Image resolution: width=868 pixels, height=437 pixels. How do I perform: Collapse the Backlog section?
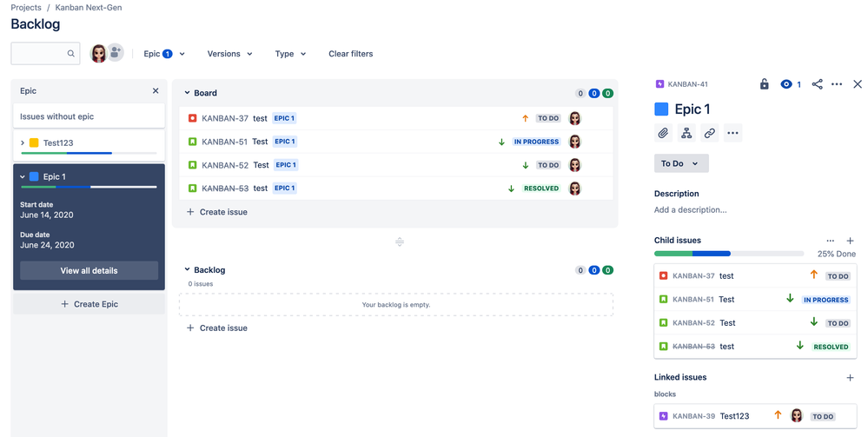(x=187, y=269)
